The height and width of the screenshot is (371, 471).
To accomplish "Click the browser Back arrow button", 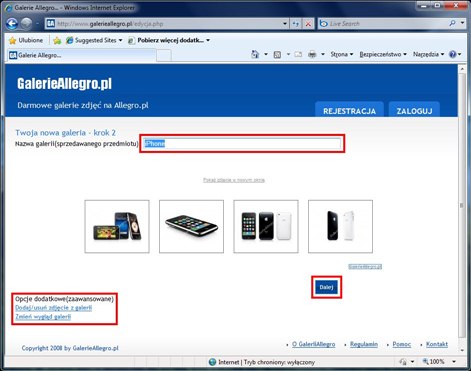I will tap(12, 24).
